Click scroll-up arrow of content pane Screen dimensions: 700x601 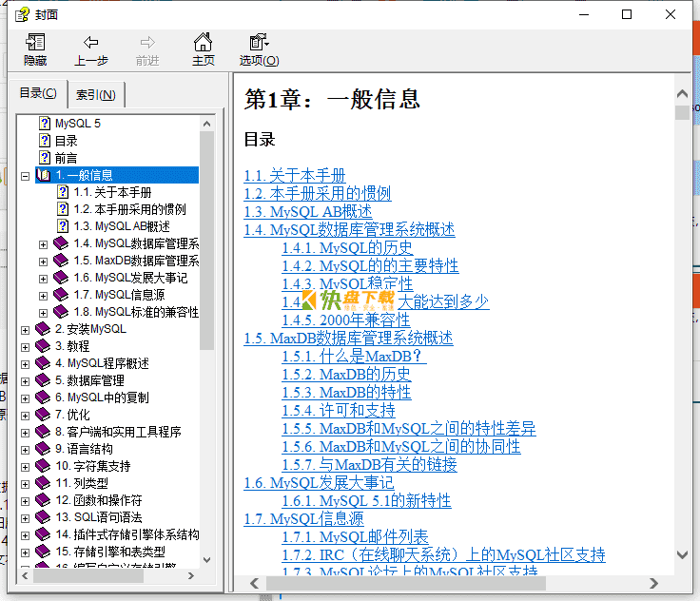click(682, 94)
